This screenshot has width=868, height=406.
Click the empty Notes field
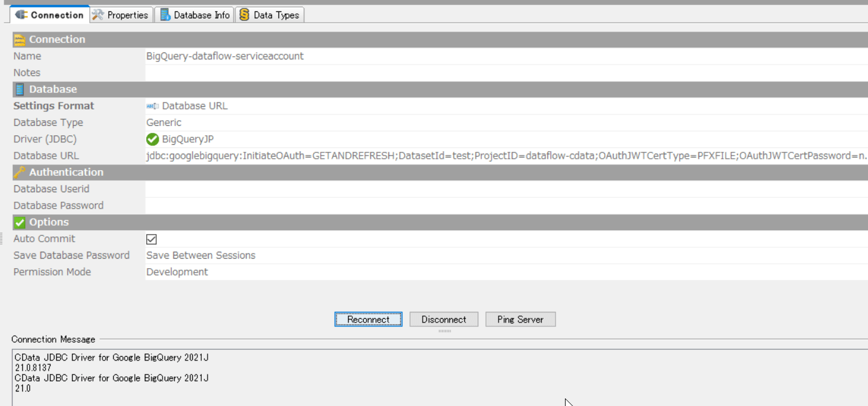(506, 73)
